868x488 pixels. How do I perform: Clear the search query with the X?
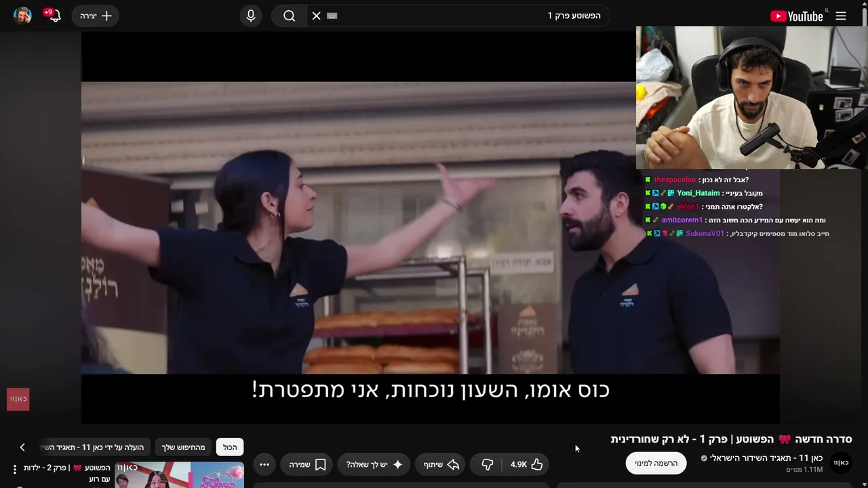point(317,16)
